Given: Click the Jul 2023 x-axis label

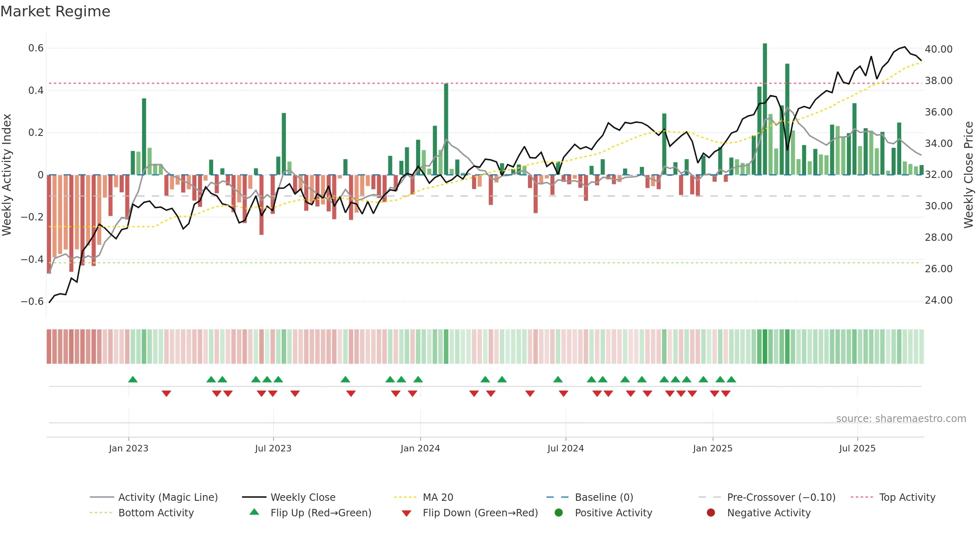Looking at the screenshot, I should coord(273,448).
